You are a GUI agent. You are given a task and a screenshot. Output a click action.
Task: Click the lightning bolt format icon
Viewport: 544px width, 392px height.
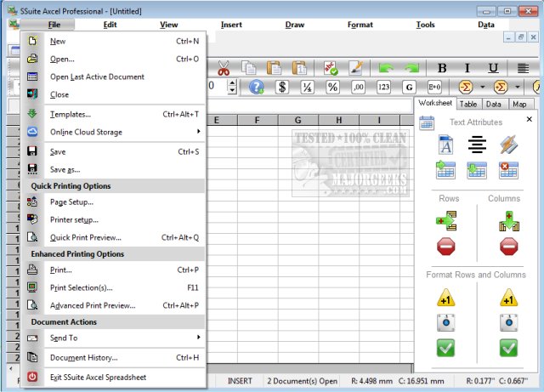[x=508, y=145]
